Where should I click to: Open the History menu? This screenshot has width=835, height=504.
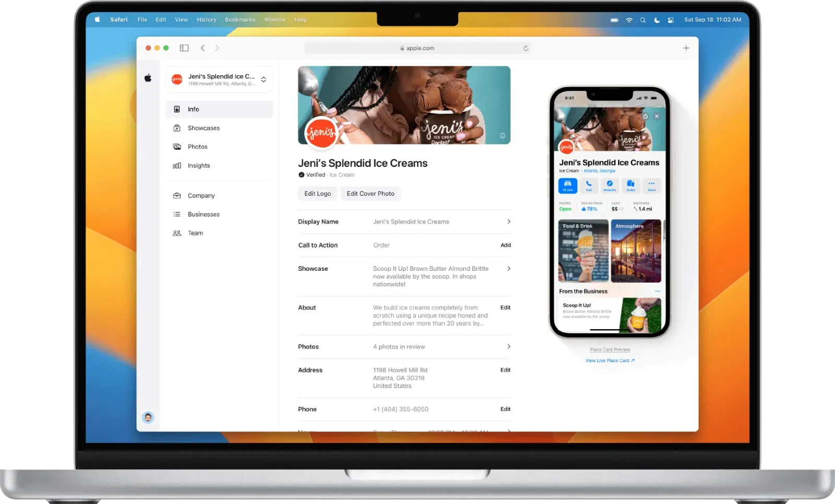(207, 19)
